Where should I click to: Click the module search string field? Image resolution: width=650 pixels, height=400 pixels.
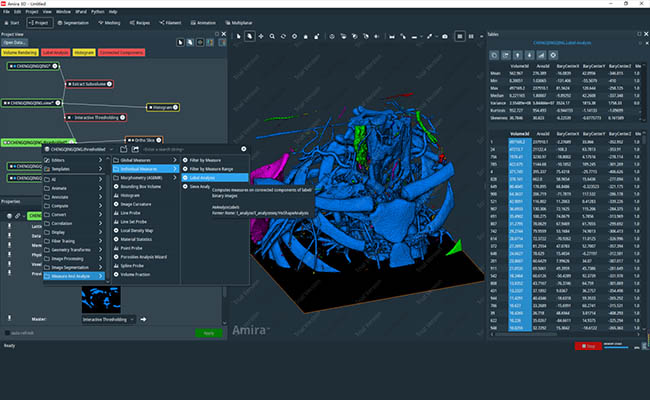click(x=190, y=149)
